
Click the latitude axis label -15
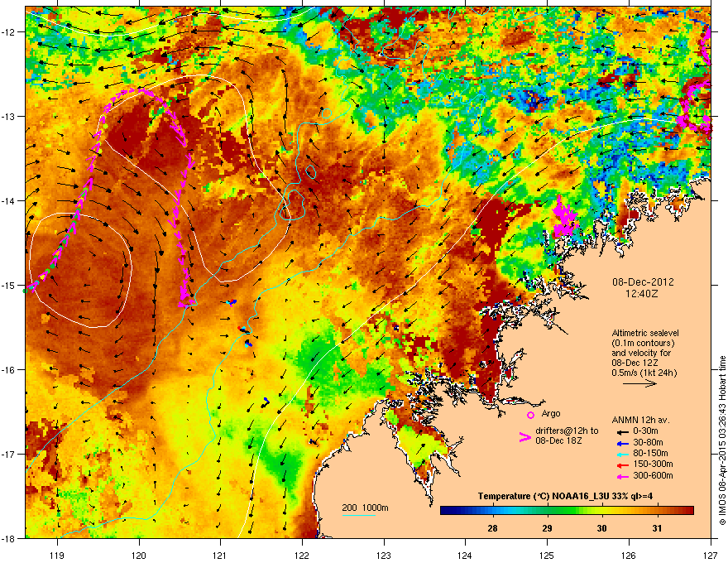coord(8,285)
